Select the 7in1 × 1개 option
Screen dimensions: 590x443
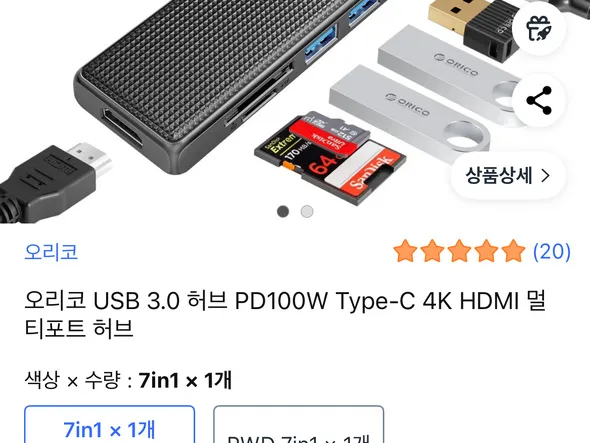pos(109,425)
